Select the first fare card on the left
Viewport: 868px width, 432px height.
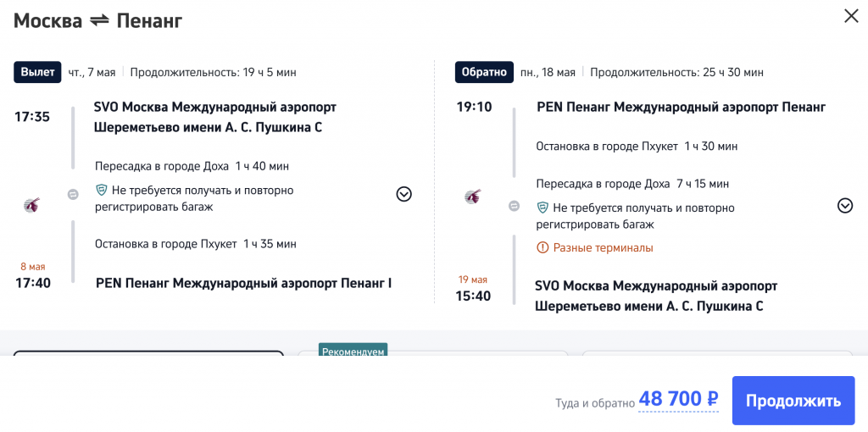148,353
